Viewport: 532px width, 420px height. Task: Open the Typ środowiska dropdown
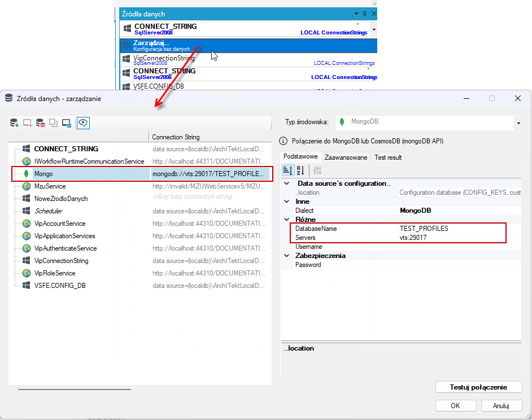[518, 123]
